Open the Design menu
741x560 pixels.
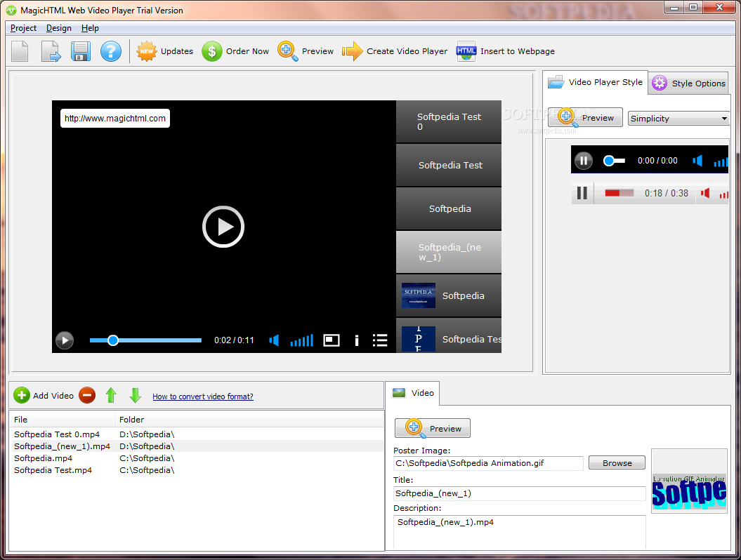[x=58, y=28]
